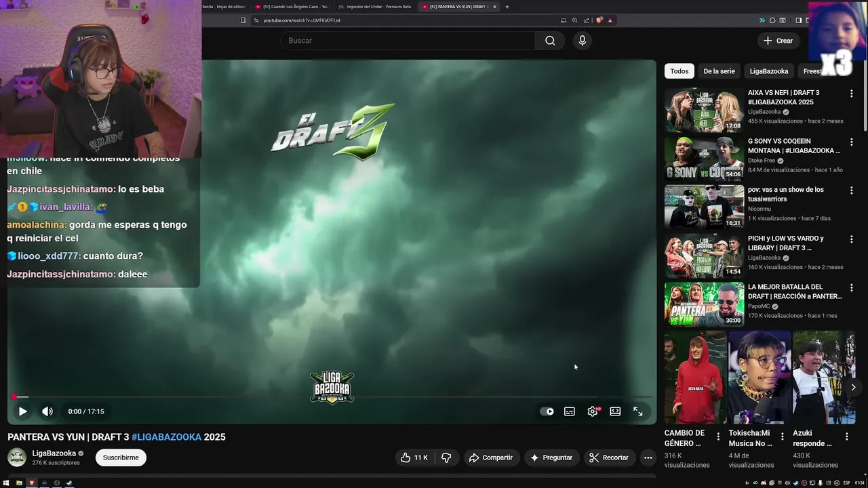Follow the #LIGABAZOOKA hashtag link
868x488 pixels.
point(167,437)
